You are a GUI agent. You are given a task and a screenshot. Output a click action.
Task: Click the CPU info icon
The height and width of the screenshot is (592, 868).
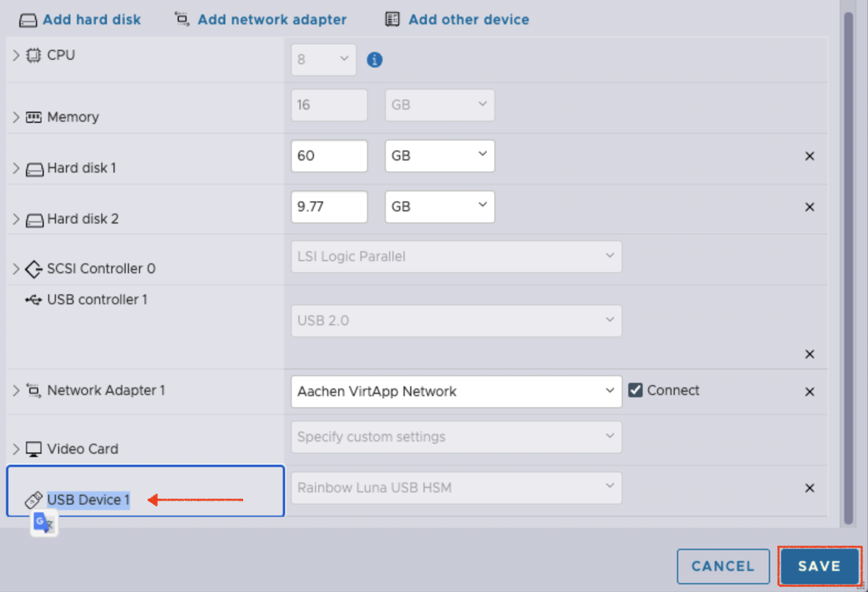374,60
